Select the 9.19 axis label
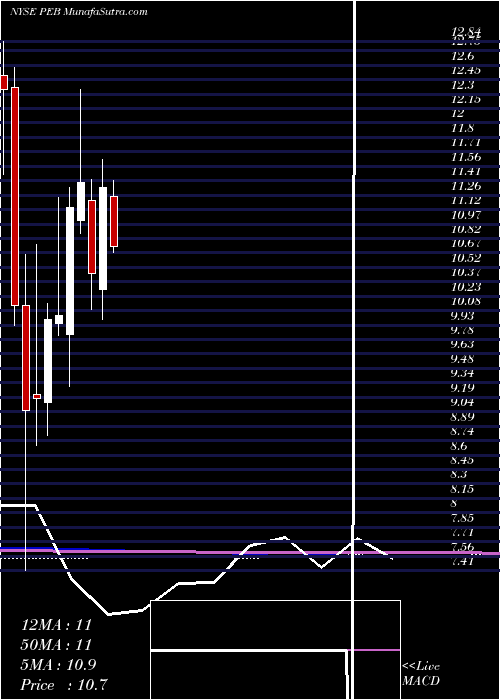 (x=462, y=387)
